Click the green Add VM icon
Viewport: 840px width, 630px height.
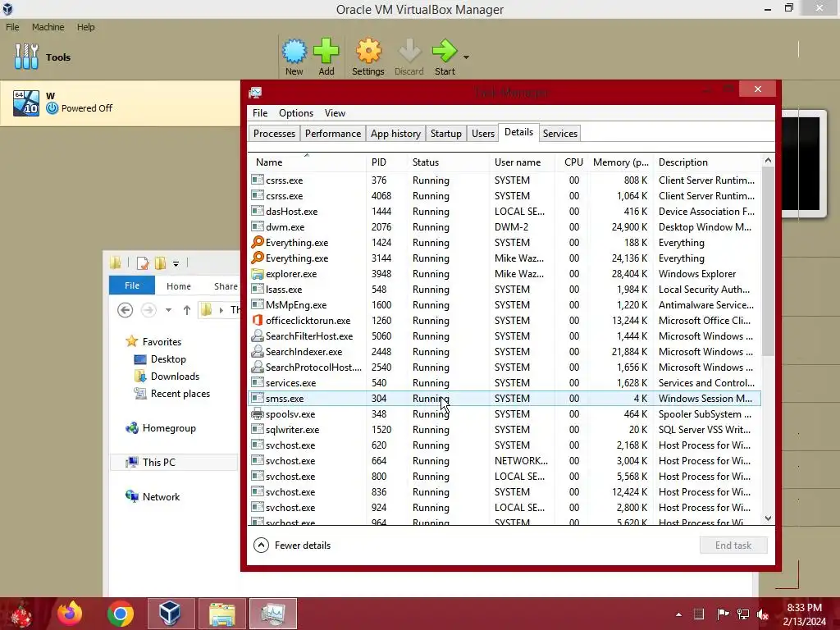(x=326, y=52)
